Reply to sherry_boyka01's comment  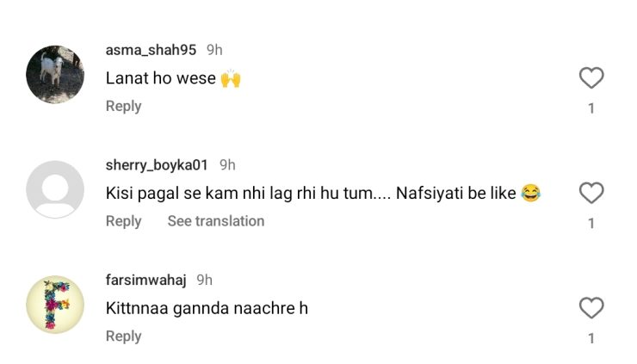pyautogui.click(x=123, y=221)
